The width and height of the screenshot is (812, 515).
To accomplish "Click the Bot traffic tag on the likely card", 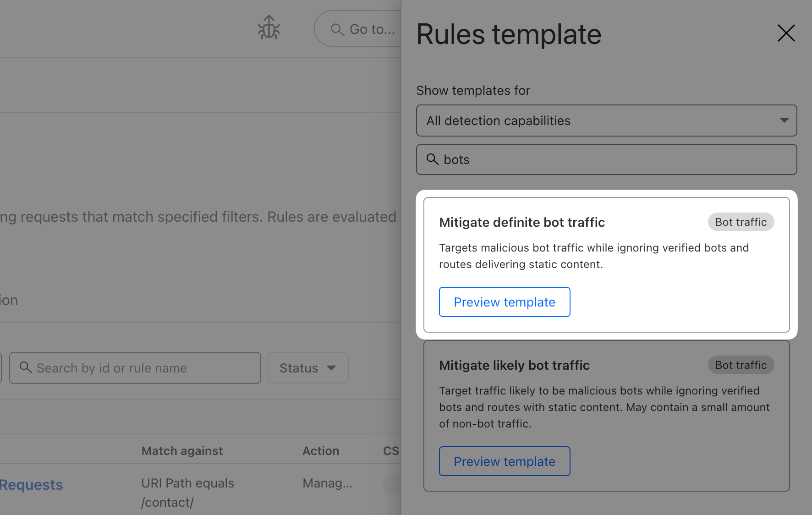I will pos(741,365).
